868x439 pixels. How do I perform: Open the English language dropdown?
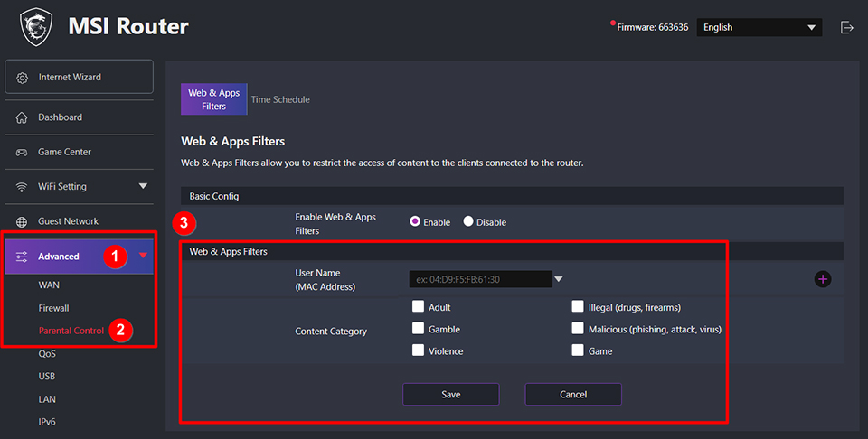(759, 27)
